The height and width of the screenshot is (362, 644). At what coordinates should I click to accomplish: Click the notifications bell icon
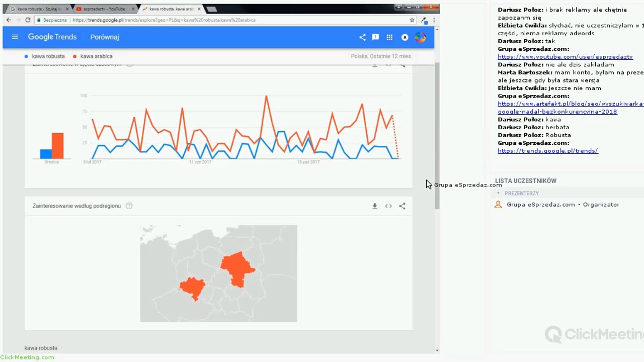[x=405, y=37]
